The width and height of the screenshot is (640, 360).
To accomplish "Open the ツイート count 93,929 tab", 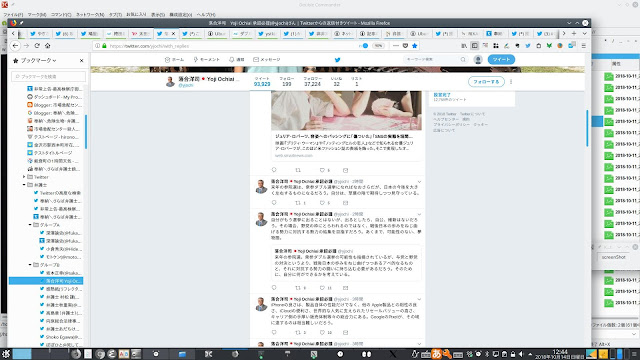I will click(x=262, y=81).
